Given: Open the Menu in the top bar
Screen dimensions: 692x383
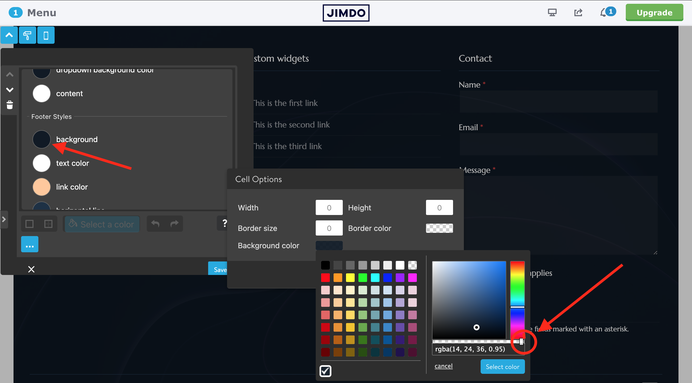Looking at the screenshot, I should coord(33,13).
